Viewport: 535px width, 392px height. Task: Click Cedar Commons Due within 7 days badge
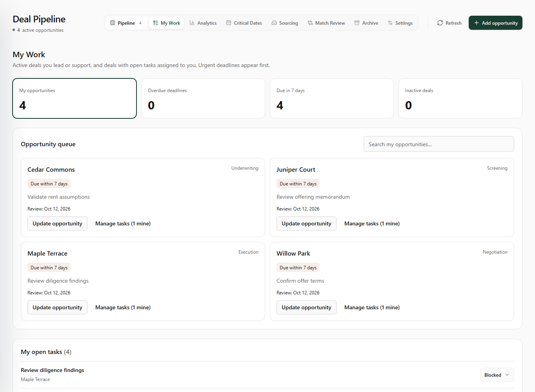pyautogui.click(x=49, y=183)
